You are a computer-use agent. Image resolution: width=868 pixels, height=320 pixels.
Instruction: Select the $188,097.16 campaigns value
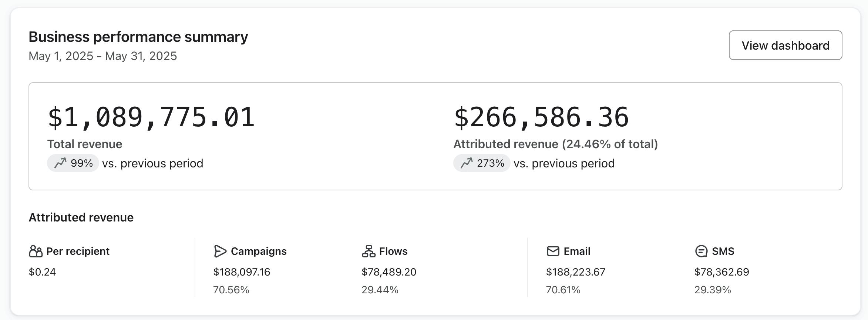[242, 272]
